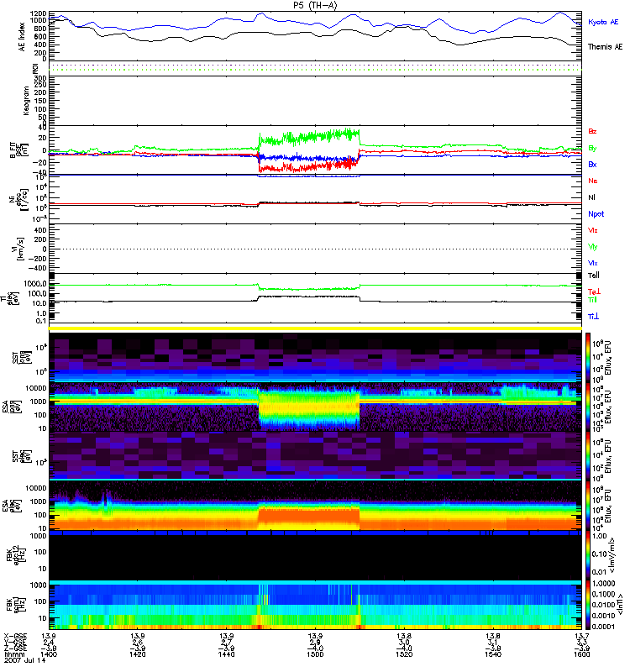Click the '1520' time tick label

404,654
